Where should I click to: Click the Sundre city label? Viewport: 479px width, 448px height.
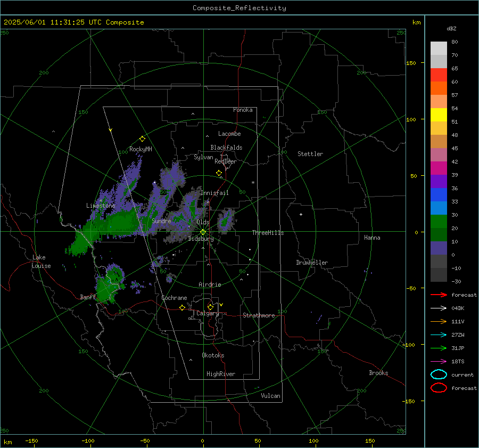(x=161, y=221)
